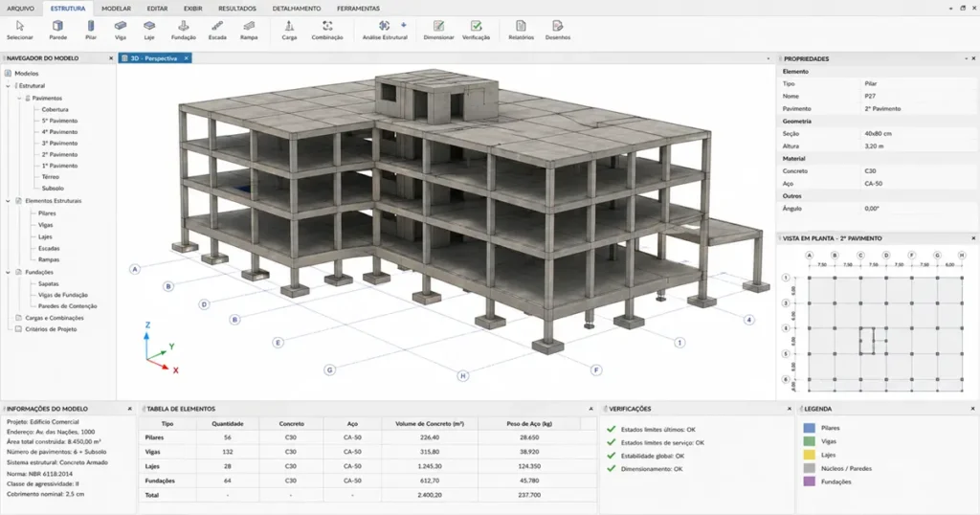Run the Verificação check icon
The image size is (980, 515).
coord(477,30)
